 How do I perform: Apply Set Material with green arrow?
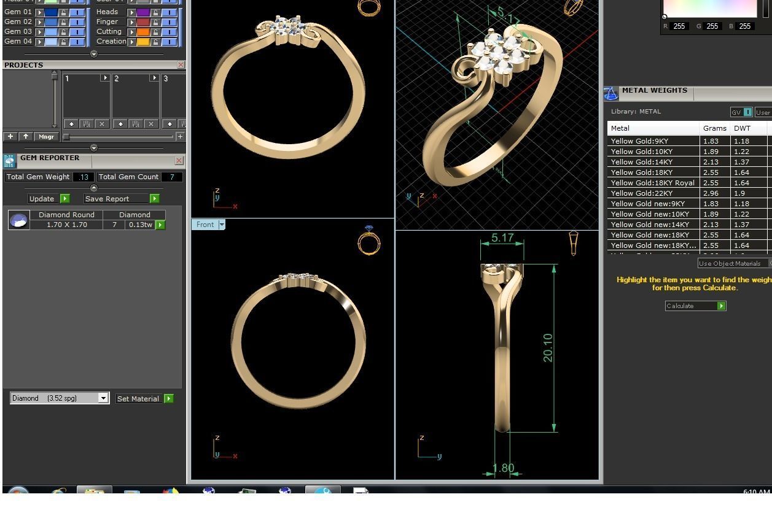169,399
